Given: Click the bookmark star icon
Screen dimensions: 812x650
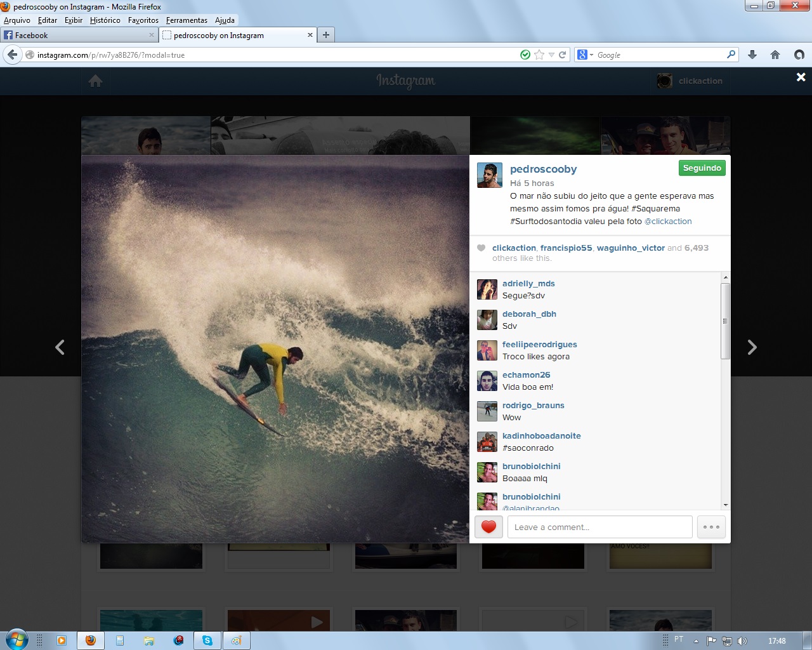Looking at the screenshot, I should [539, 55].
